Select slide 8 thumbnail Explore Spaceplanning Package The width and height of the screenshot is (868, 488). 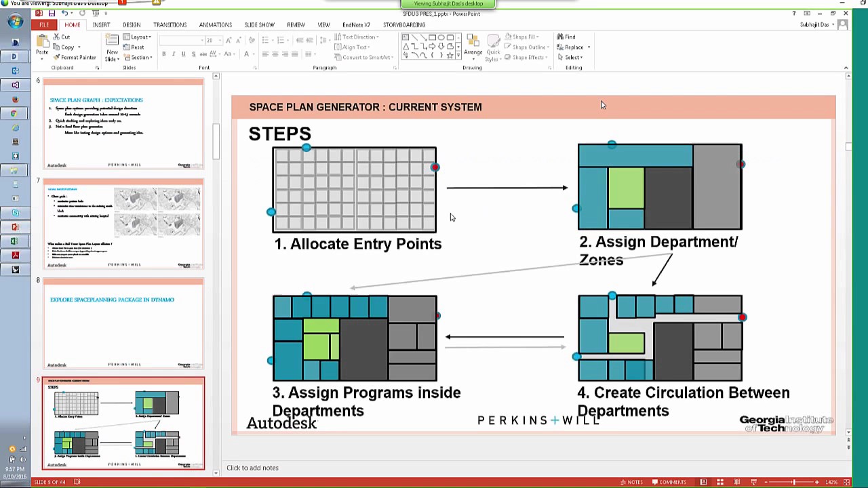click(123, 323)
